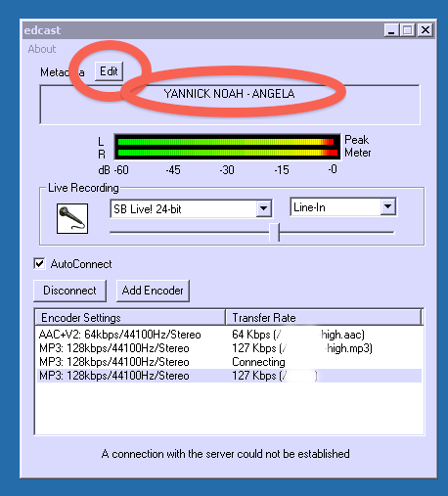Select the MP3 encoder row showing Connecting
448x496 pixels.
coord(229,362)
